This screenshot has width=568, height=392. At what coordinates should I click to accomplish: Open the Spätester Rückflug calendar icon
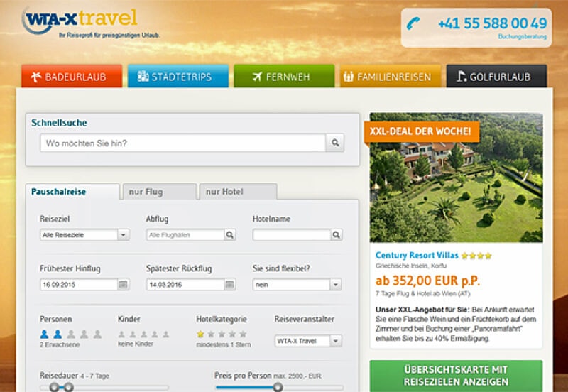click(229, 284)
